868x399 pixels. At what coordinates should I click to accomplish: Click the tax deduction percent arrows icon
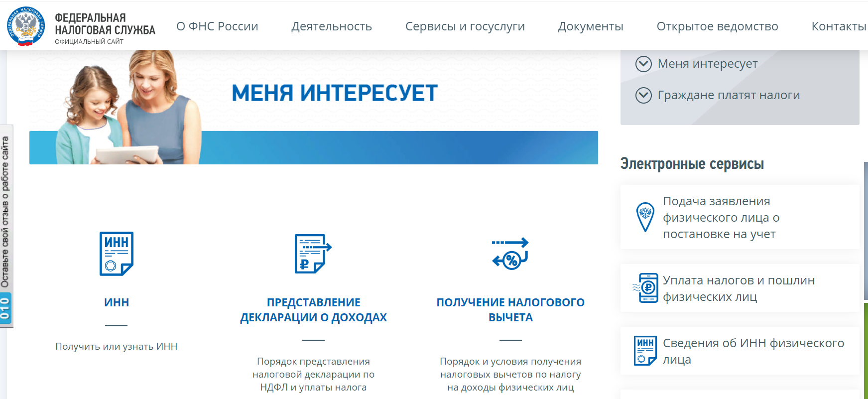click(x=510, y=254)
